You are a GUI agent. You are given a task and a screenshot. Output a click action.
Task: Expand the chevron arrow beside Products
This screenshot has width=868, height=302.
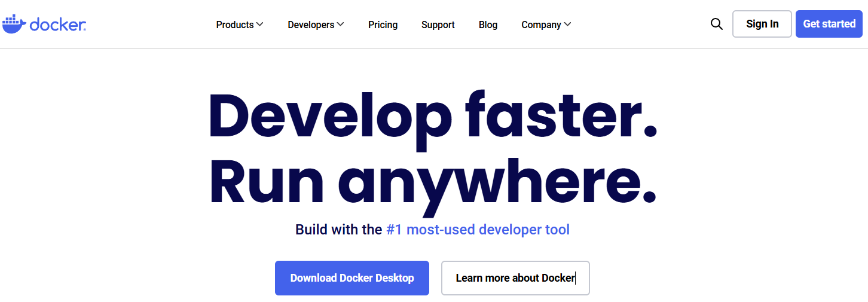coord(259,25)
